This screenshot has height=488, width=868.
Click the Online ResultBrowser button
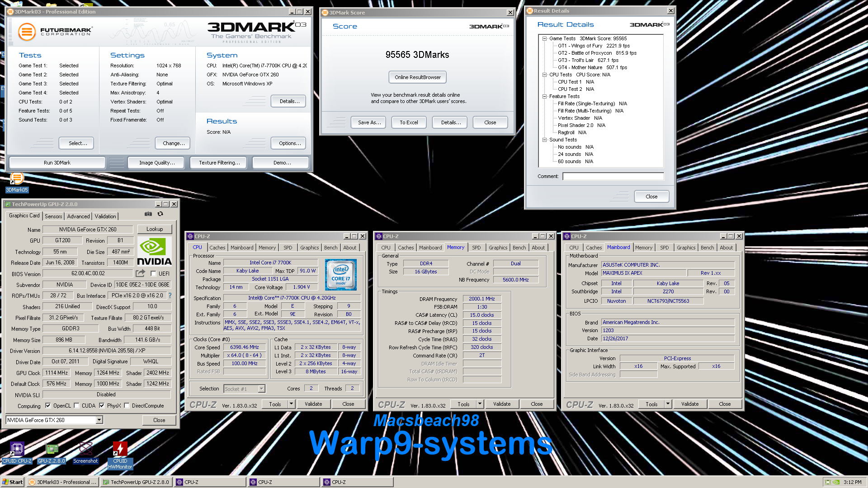coord(417,77)
